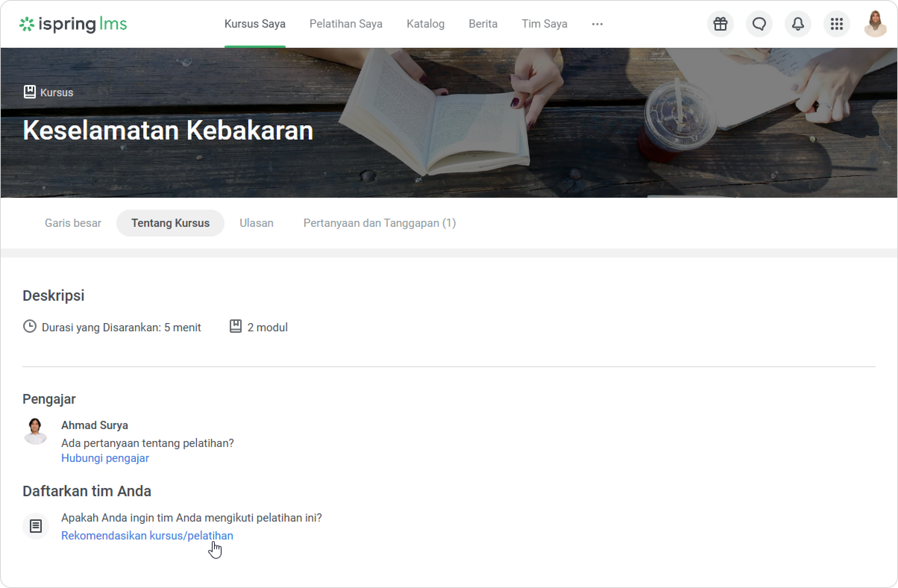Open the notifications bell
The height and width of the screenshot is (588, 898).
(x=798, y=24)
